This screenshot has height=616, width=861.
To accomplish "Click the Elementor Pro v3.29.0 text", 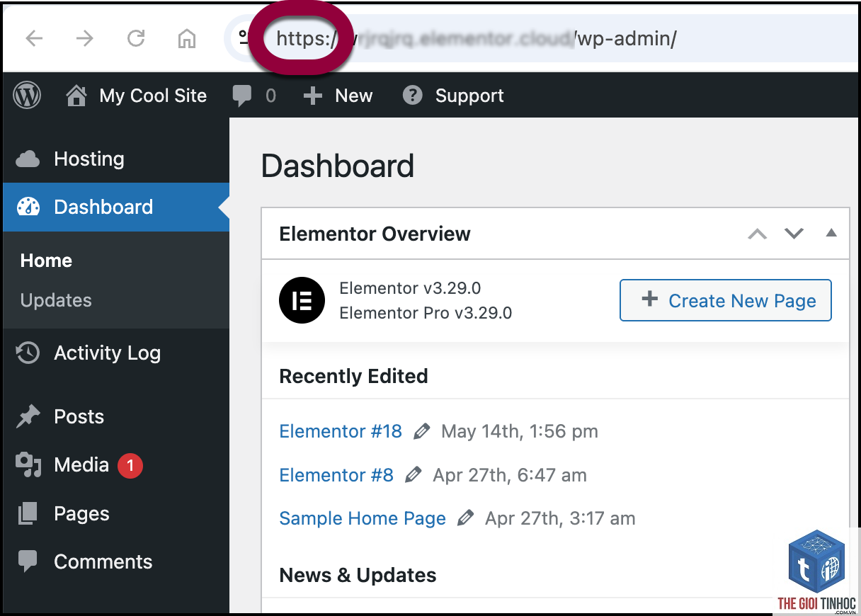I will coord(426,313).
